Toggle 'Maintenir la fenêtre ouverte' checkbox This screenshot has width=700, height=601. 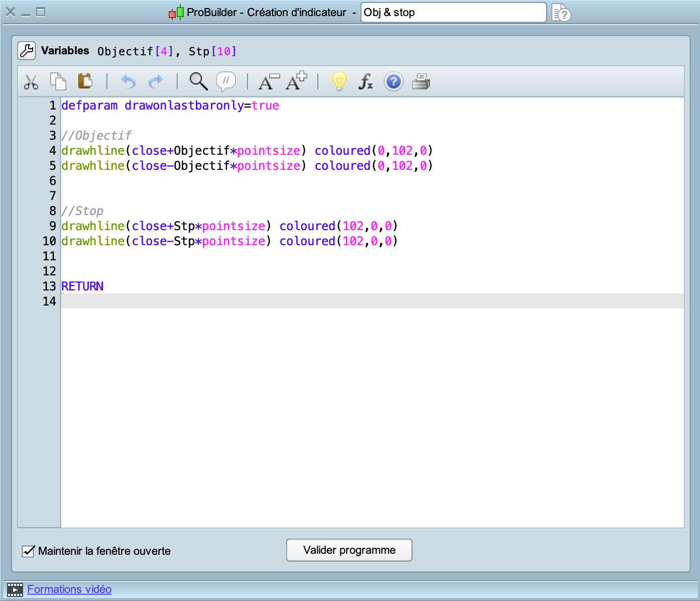29,551
